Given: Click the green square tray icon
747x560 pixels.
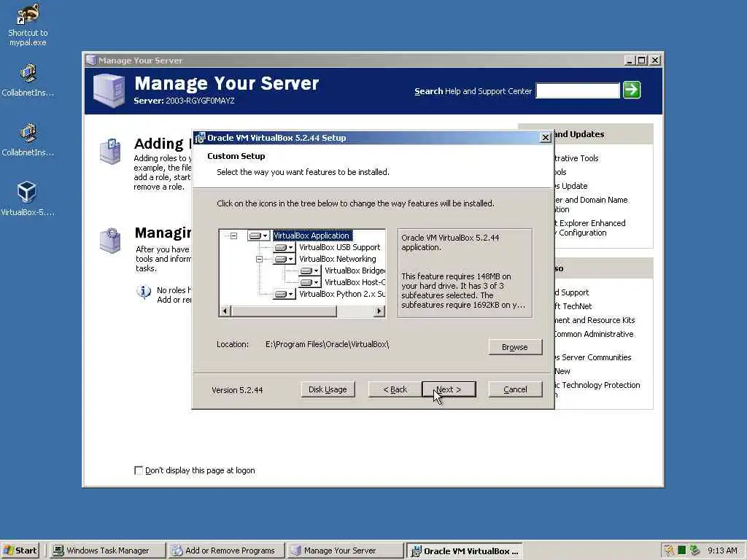Looking at the screenshot, I should pyautogui.click(x=682, y=550).
